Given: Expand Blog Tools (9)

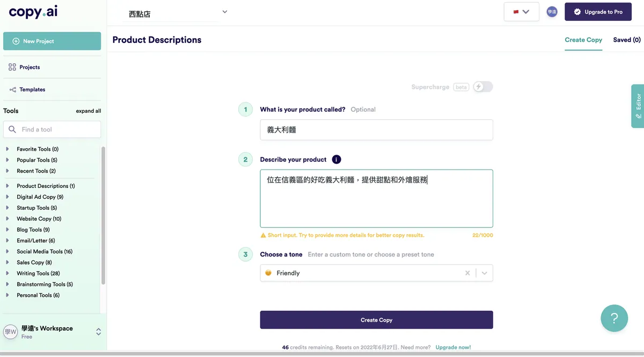Looking at the screenshot, I should (33, 230).
